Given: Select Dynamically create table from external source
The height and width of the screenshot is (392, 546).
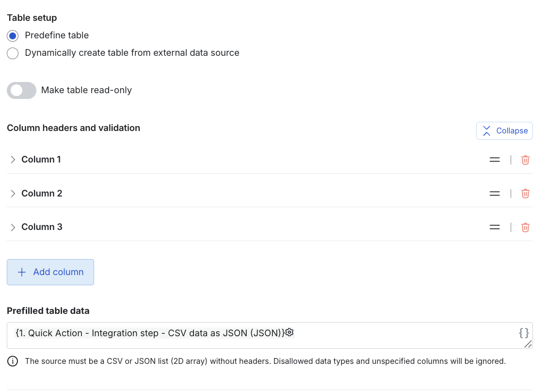Looking at the screenshot, I should [x=13, y=53].
